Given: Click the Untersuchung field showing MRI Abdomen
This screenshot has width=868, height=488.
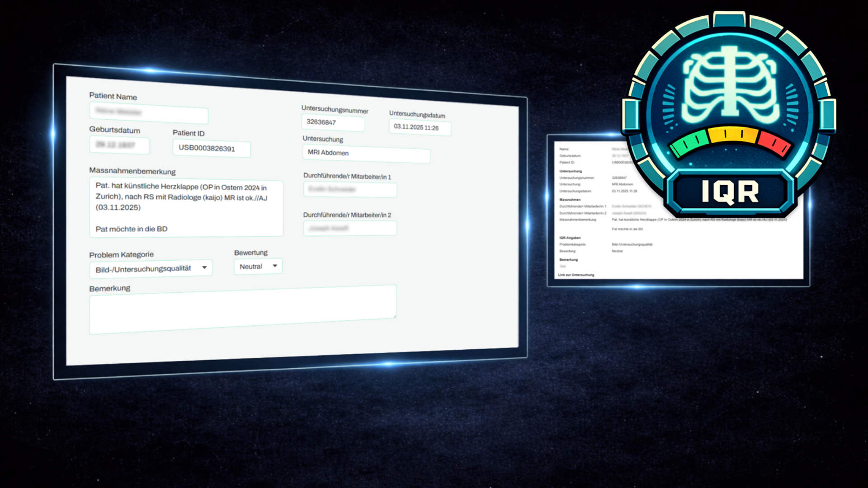Looking at the screenshot, I should [366, 154].
